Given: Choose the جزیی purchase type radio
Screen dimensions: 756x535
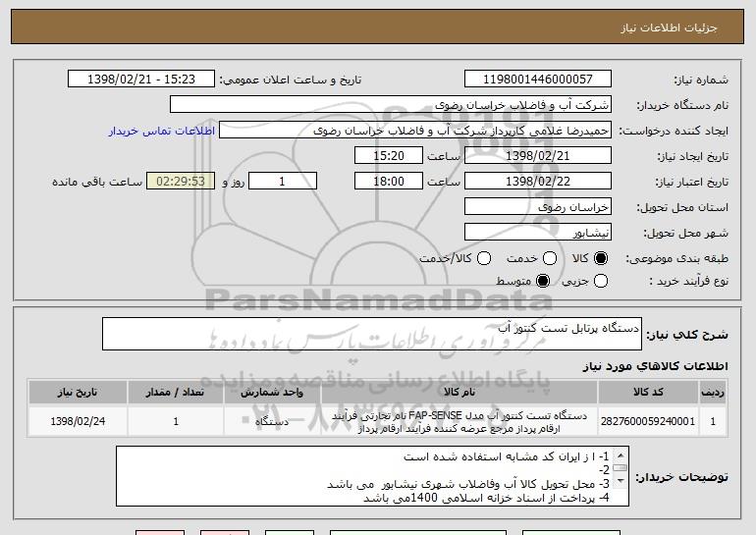Looking at the screenshot, I should pyautogui.click(x=601, y=281).
